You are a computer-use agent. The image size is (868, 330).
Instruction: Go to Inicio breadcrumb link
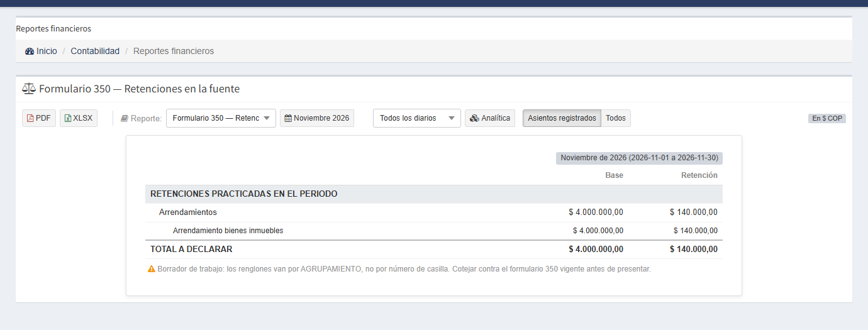point(47,51)
